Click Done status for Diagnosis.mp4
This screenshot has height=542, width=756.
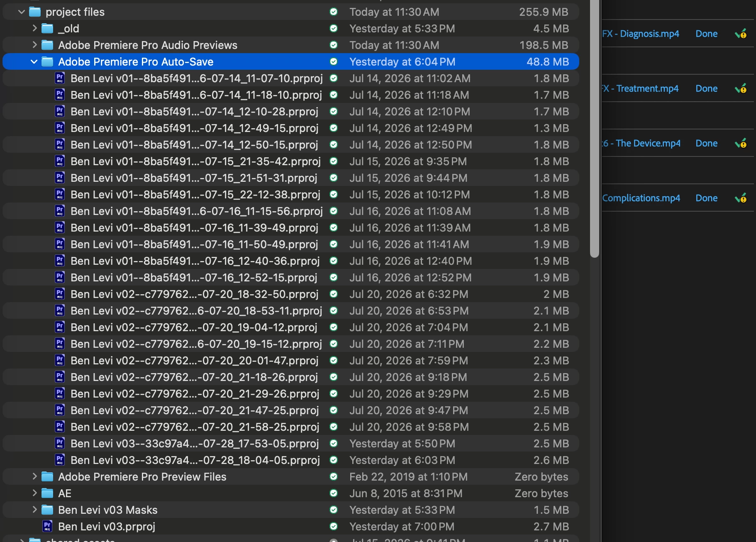pos(707,34)
